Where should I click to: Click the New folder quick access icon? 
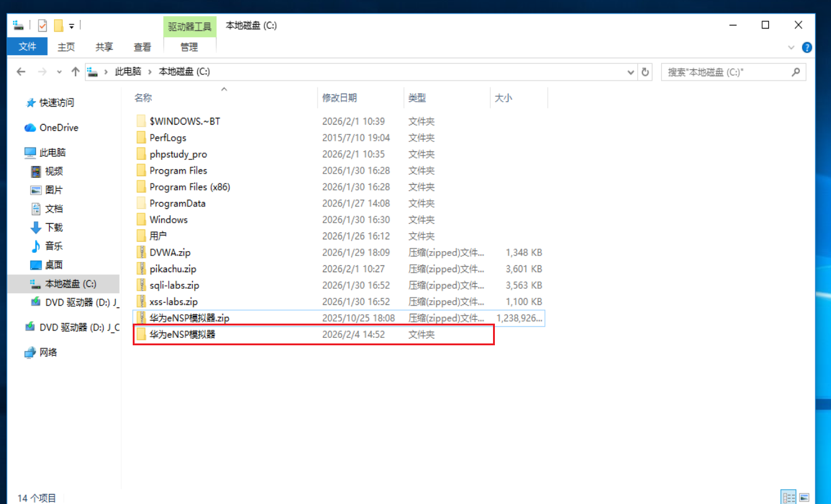[x=58, y=25]
